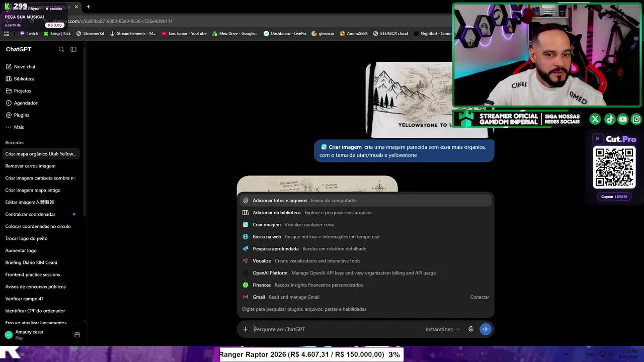Click the ChatGPT logo title in sidebar
The width and height of the screenshot is (644, 362).
pos(19,49)
